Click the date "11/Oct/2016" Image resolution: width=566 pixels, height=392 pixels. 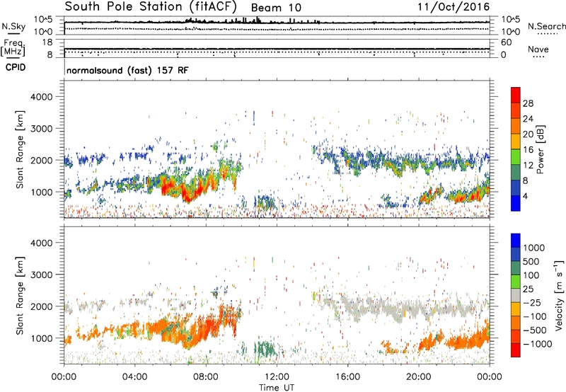click(x=454, y=7)
